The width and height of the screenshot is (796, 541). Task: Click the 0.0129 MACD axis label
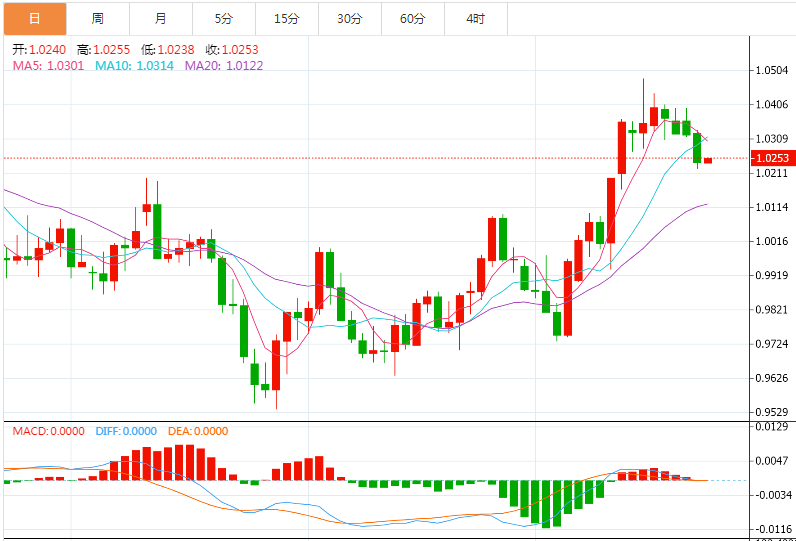(772, 427)
